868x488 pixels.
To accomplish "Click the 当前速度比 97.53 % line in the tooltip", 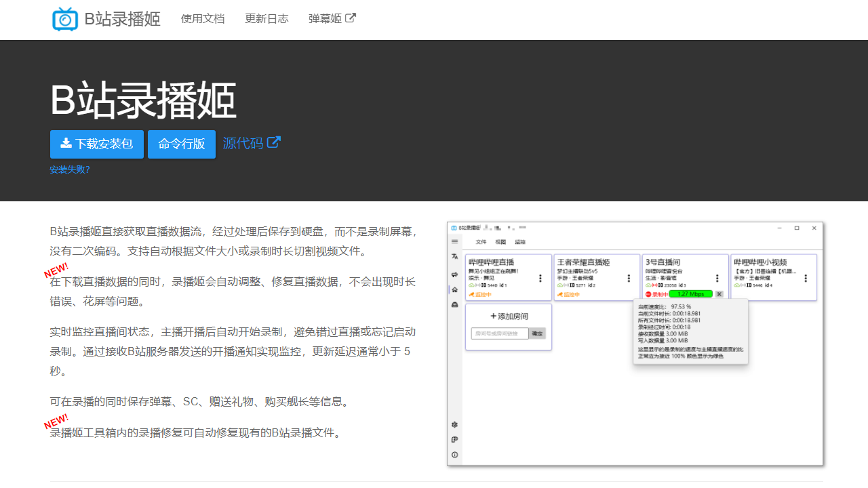I will pos(663,306).
